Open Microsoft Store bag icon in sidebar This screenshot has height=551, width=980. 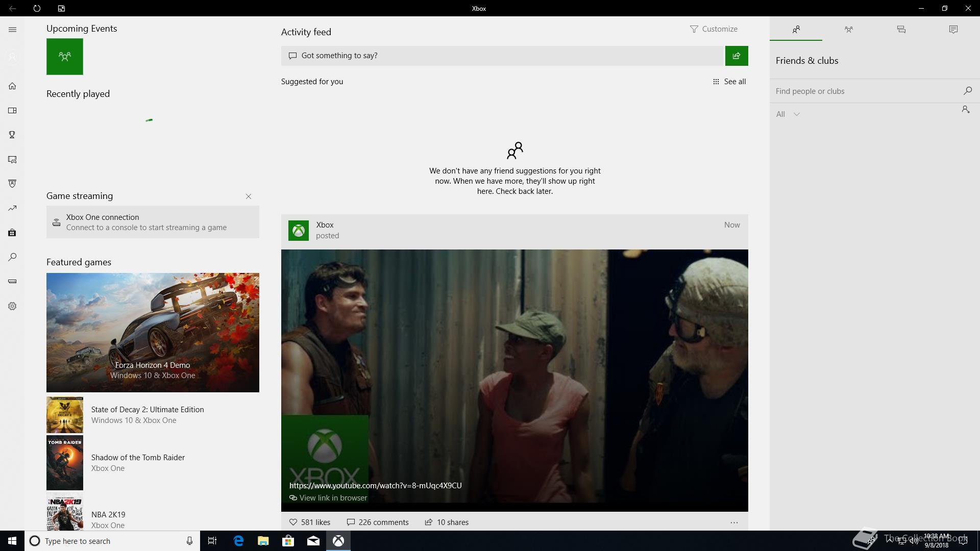[x=12, y=233]
